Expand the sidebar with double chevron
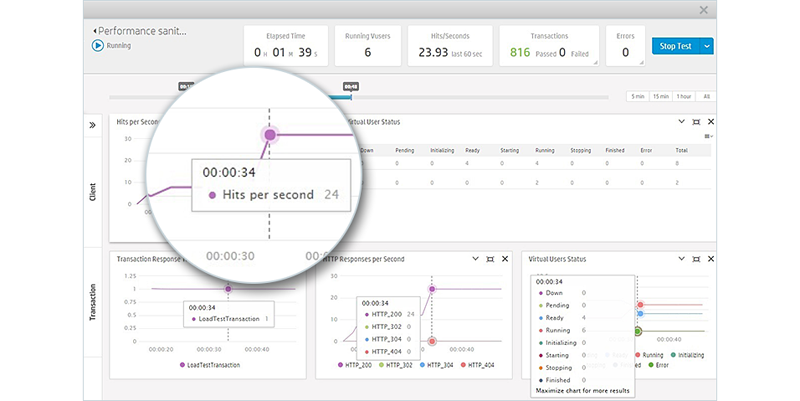Viewport: 800px width, 401px height. tap(93, 126)
